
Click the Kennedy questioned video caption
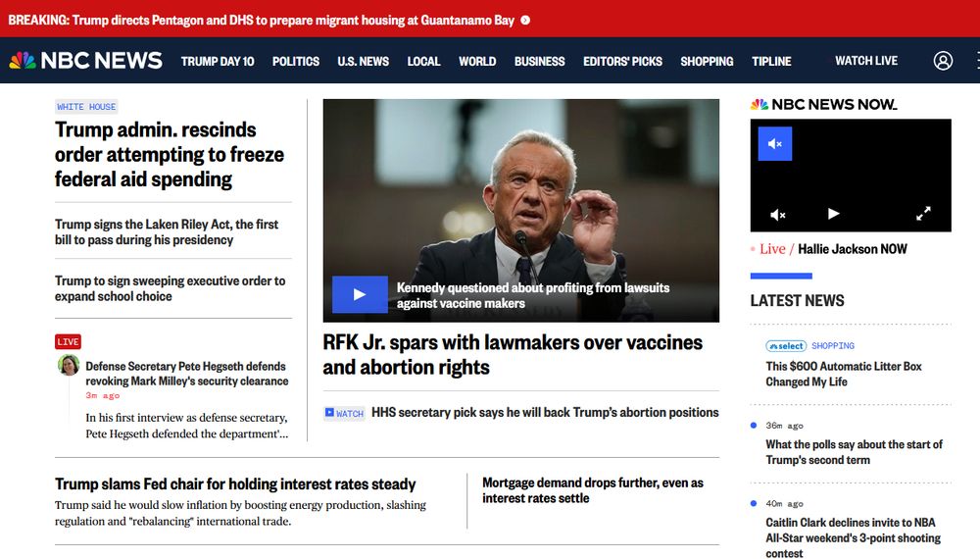533,295
